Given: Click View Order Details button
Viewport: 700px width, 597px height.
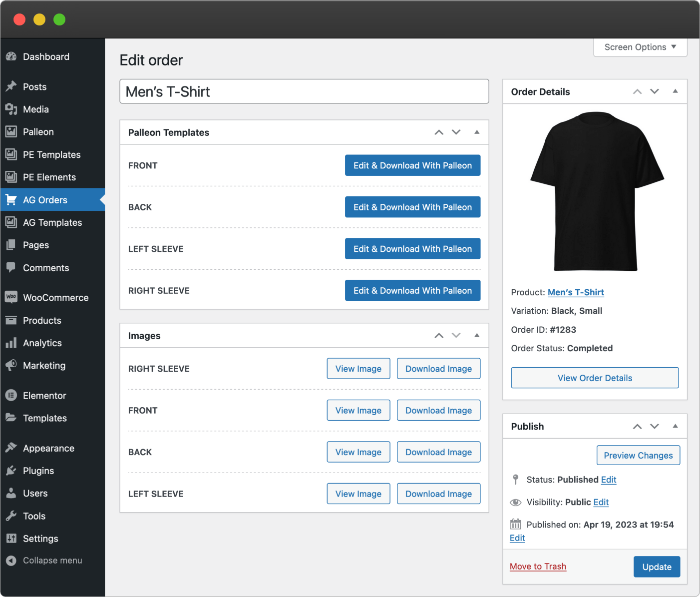Looking at the screenshot, I should pyautogui.click(x=595, y=378).
